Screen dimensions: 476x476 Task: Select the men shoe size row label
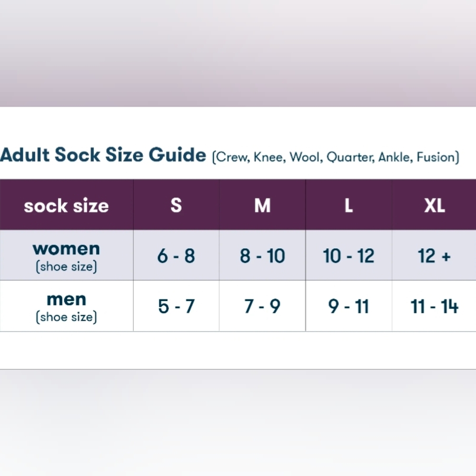(67, 306)
